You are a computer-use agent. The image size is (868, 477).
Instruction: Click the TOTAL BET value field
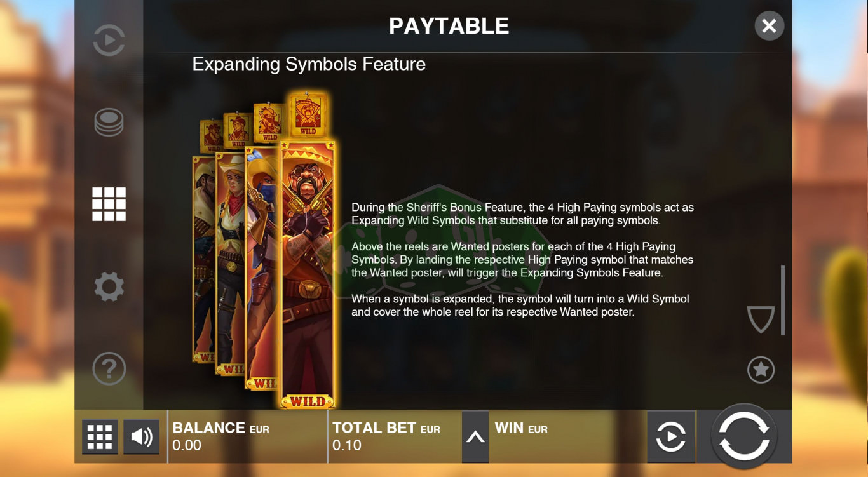(347, 445)
